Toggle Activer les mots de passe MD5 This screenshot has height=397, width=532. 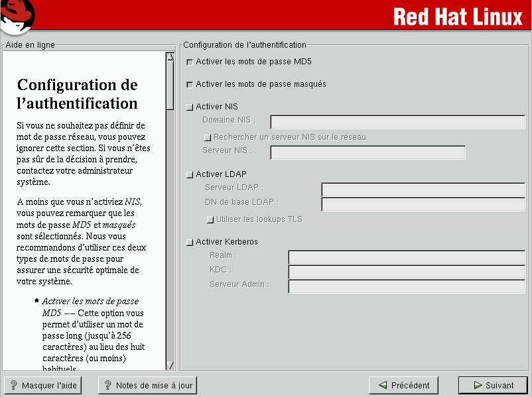pos(190,62)
